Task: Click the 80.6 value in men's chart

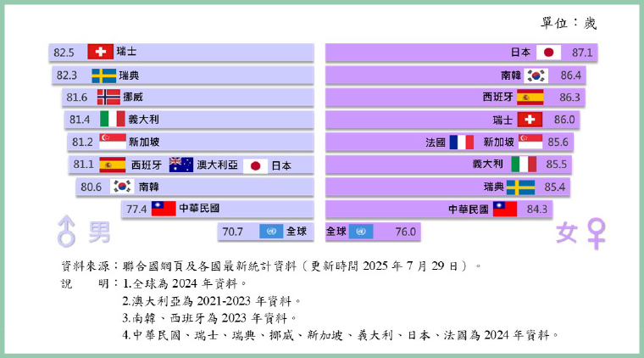Action: [x=91, y=187]
